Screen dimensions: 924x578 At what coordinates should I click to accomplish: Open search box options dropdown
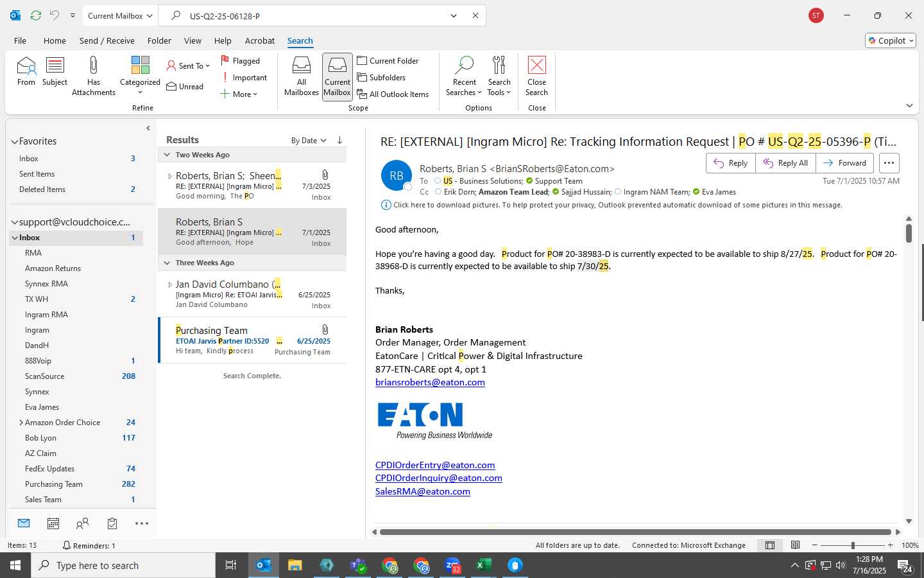[454, 15]
